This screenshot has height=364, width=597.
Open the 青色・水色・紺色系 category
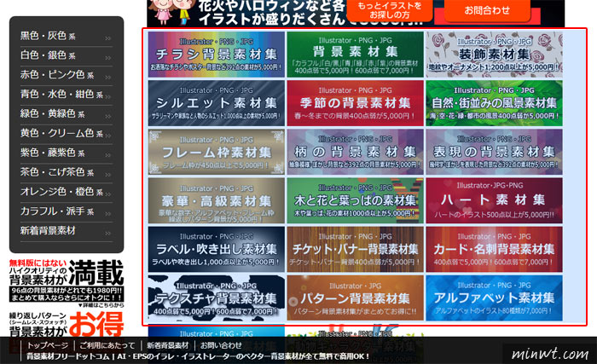pyautogui.click(x=67, y=95)
